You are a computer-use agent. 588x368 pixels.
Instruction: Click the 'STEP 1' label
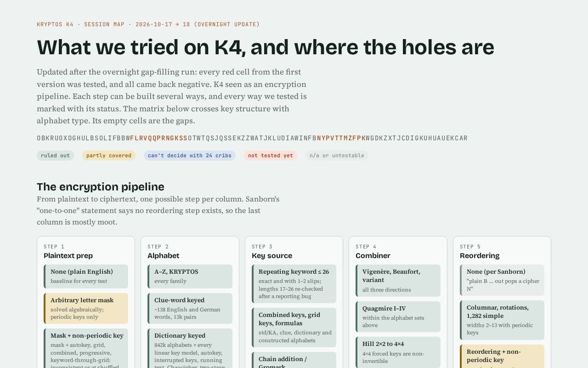tap(54, 247)
